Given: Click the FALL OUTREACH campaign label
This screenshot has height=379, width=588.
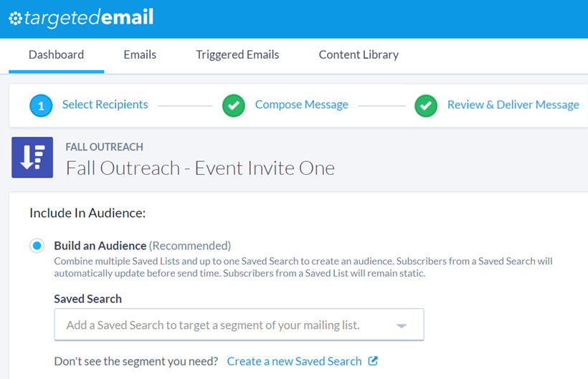Looking at the screenshot, I should pyautogui.click(x=104, y=147).
